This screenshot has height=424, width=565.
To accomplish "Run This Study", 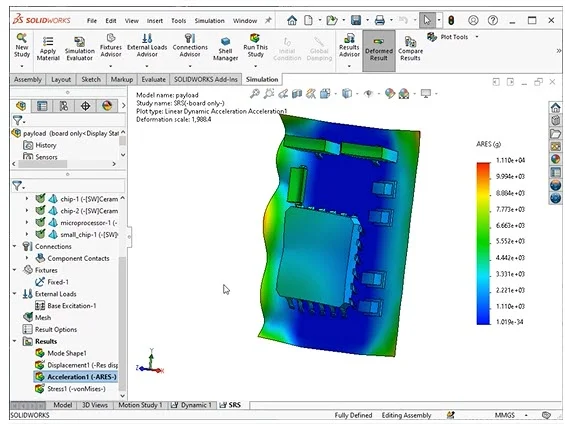I will coord(255,45).
